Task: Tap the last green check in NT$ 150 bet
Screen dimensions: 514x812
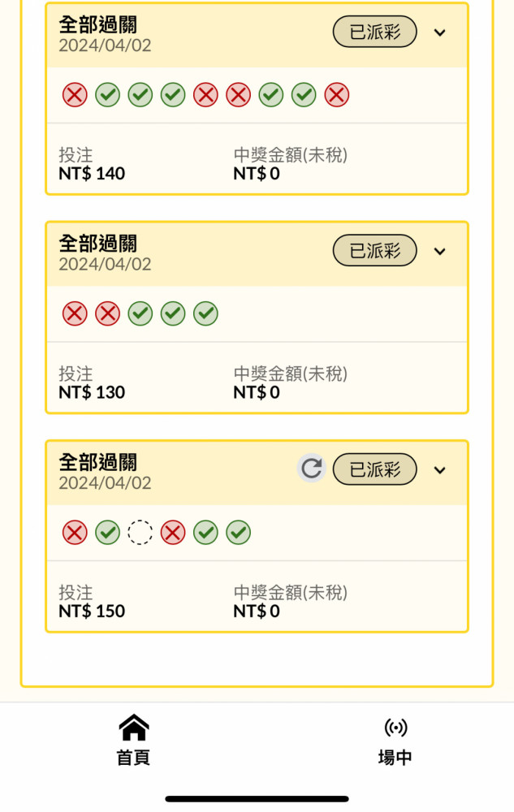Action: (x=238, y=533)
